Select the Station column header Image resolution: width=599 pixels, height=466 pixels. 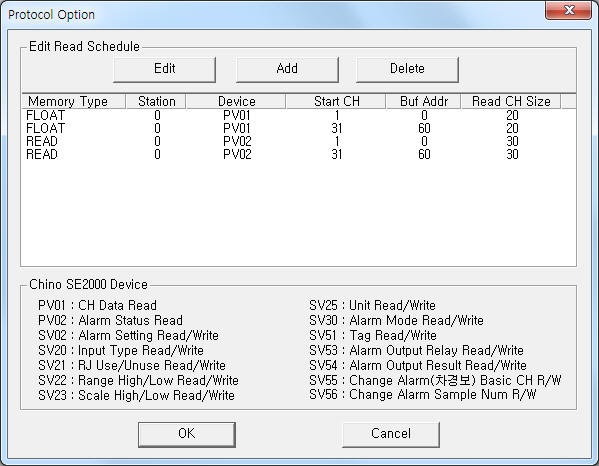pos(156,102)
